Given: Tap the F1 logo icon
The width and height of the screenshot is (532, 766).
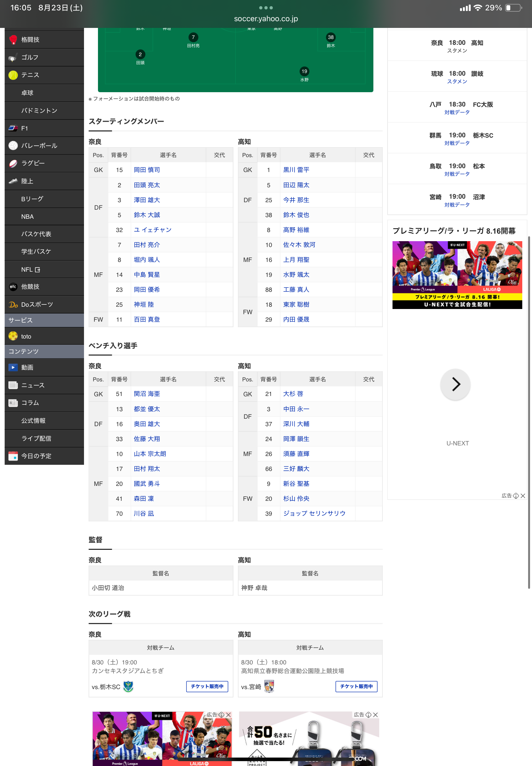Looking at the screenshot, I should tap(13, 128).
